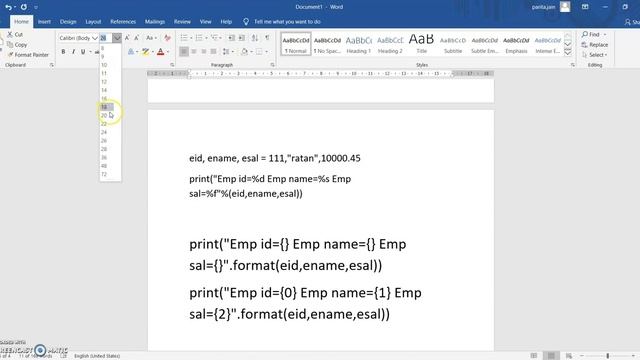This screenshot has width=640, height=360.
Task: Apply the No Spacing style
Action: [327, 44]
